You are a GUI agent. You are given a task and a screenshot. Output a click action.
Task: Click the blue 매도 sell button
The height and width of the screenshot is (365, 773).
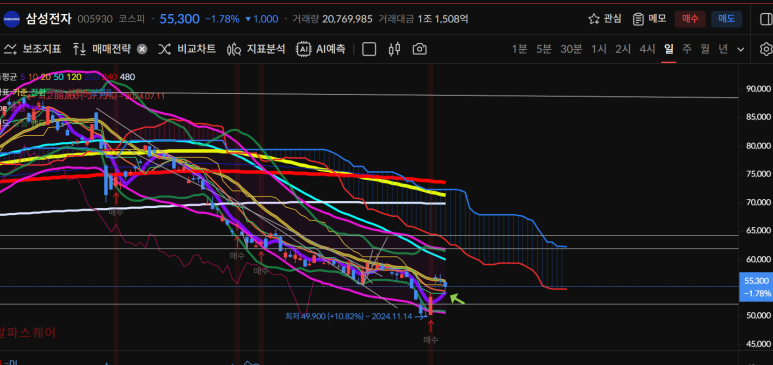[727, 19]
